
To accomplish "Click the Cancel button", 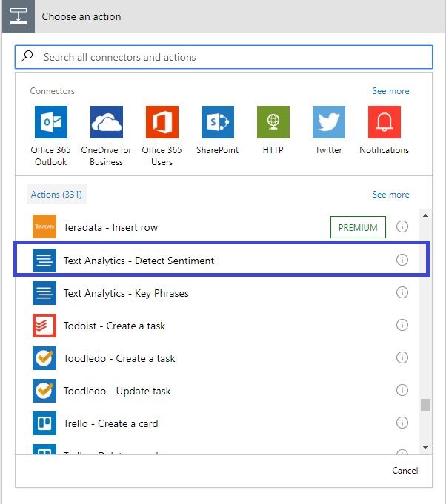I will click(x=405, y=471).
